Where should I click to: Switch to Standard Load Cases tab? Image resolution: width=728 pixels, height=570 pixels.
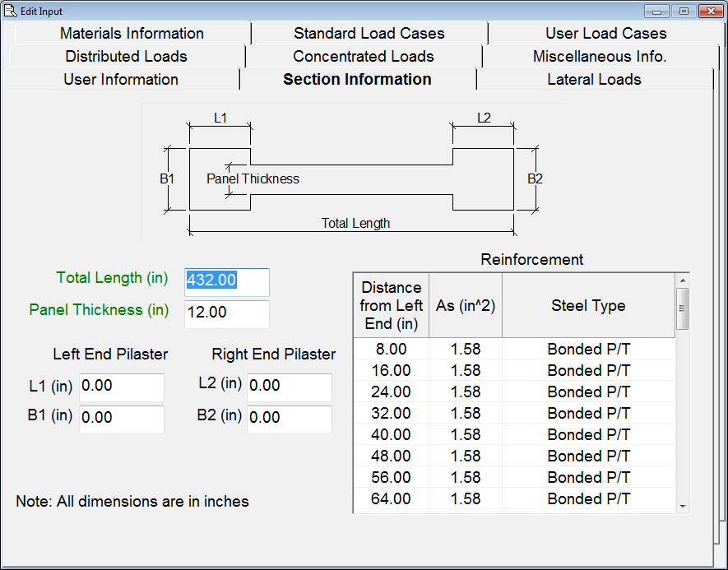pyautogui.click(x=369, y=34)
